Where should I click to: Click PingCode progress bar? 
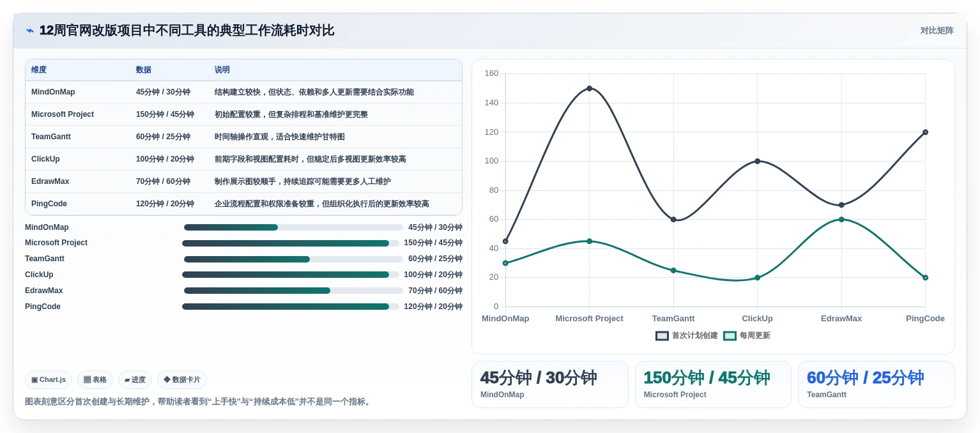tap(291, 307)
